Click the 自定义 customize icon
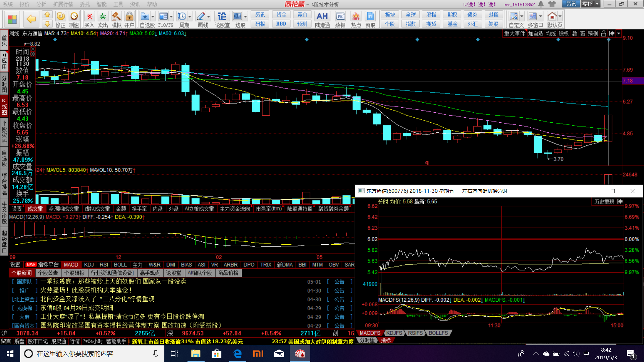644x362 pixels. [x=514, y=16]
